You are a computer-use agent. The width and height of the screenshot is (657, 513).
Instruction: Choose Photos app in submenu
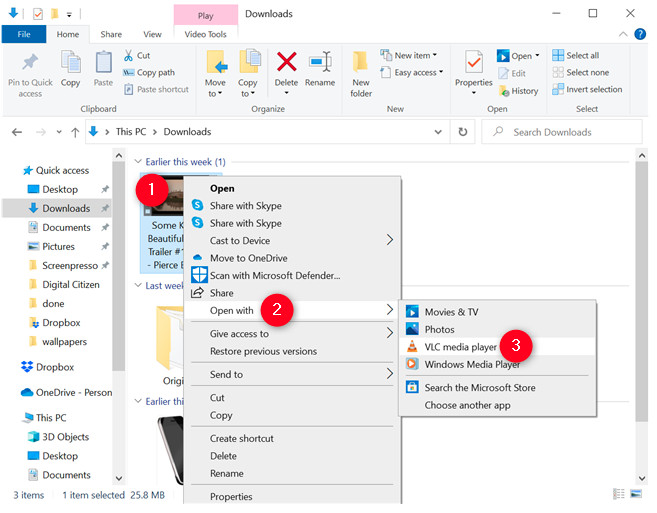click(497, 329)
